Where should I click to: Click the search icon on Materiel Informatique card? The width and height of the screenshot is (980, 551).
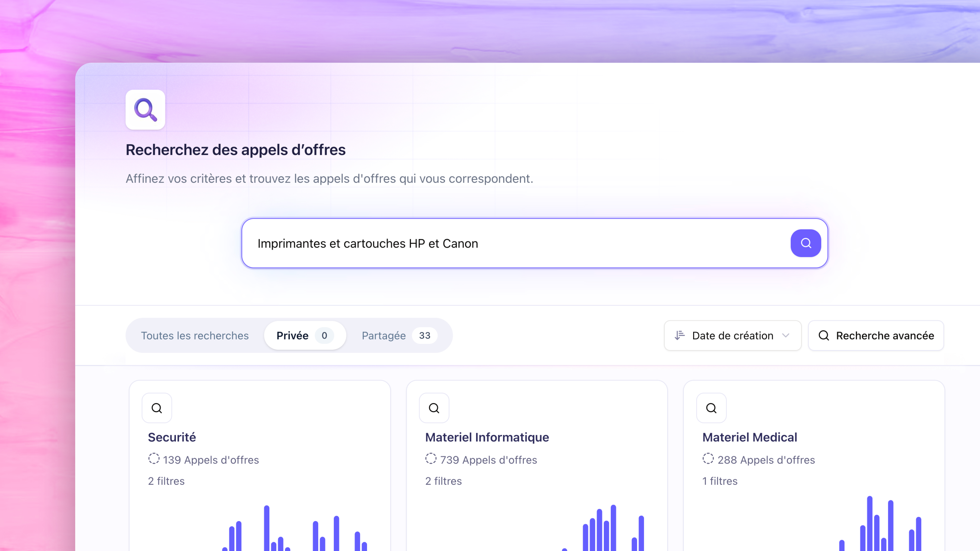pos(434,408)
